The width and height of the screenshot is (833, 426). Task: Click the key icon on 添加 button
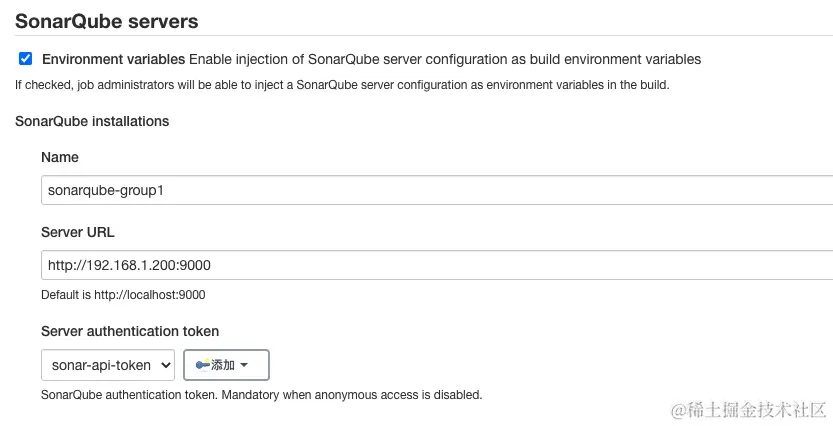203,365
